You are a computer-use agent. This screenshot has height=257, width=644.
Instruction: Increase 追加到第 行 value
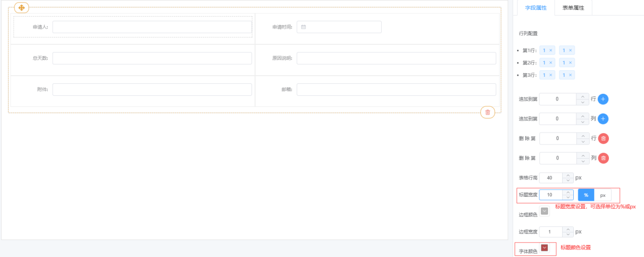coord(582,96)
